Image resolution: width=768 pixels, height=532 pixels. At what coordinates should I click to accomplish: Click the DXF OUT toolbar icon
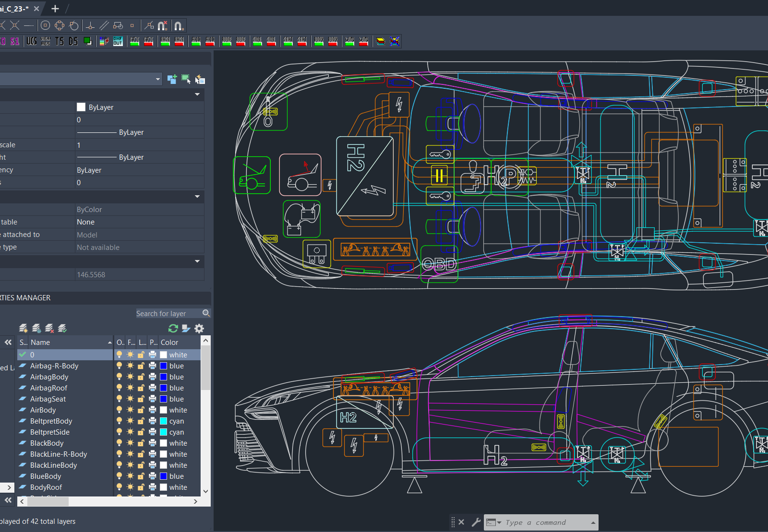tap(118, 41)
